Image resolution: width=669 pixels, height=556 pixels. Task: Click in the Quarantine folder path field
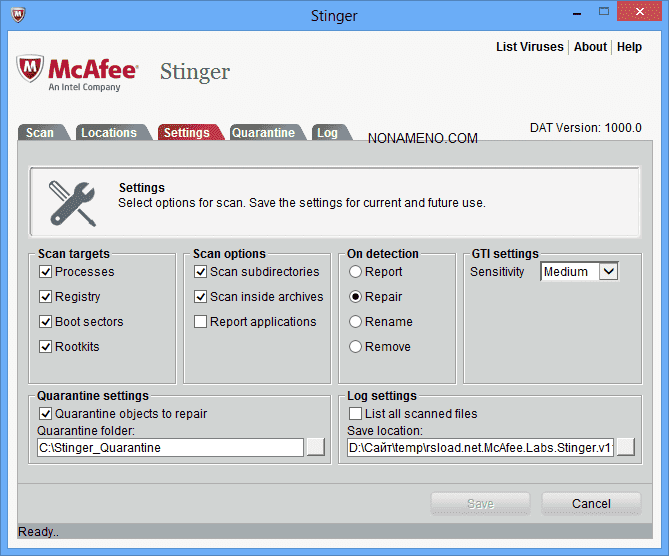pos(169,448)
